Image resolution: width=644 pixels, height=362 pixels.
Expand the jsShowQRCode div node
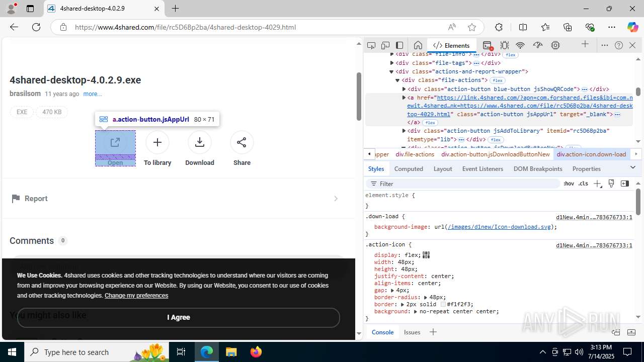tap(404, 89)
